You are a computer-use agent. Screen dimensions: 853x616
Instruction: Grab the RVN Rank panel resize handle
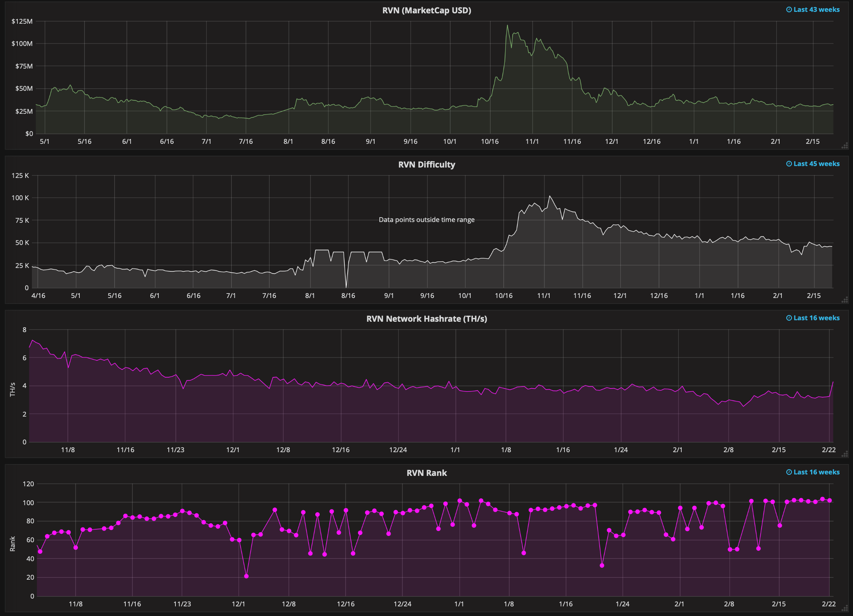click(x=844, y=608)
